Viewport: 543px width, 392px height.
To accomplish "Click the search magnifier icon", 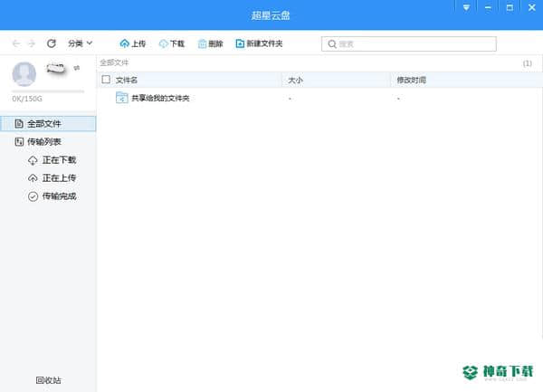I will (x=332, y=44).
